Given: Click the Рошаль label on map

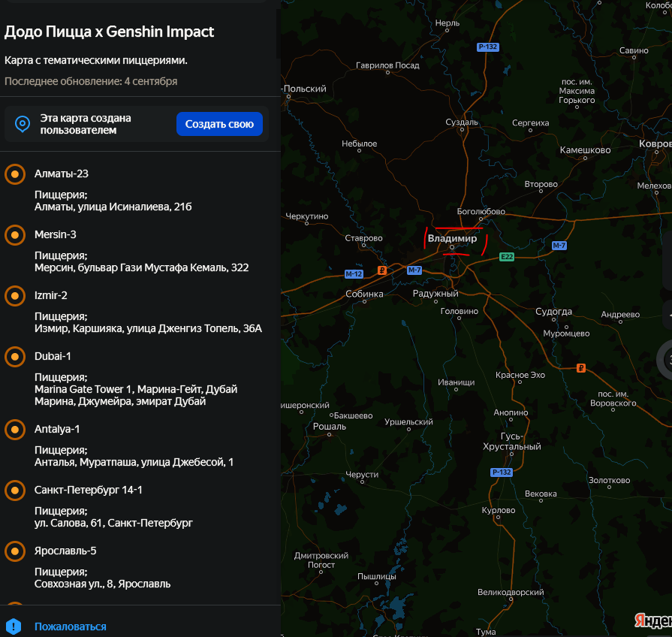Looking at the screenshot, I should point(329,427).
